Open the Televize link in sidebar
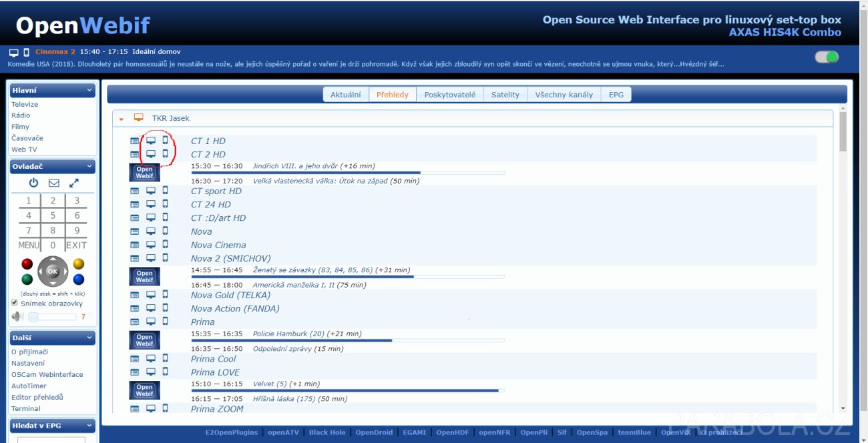 point(25,104)
